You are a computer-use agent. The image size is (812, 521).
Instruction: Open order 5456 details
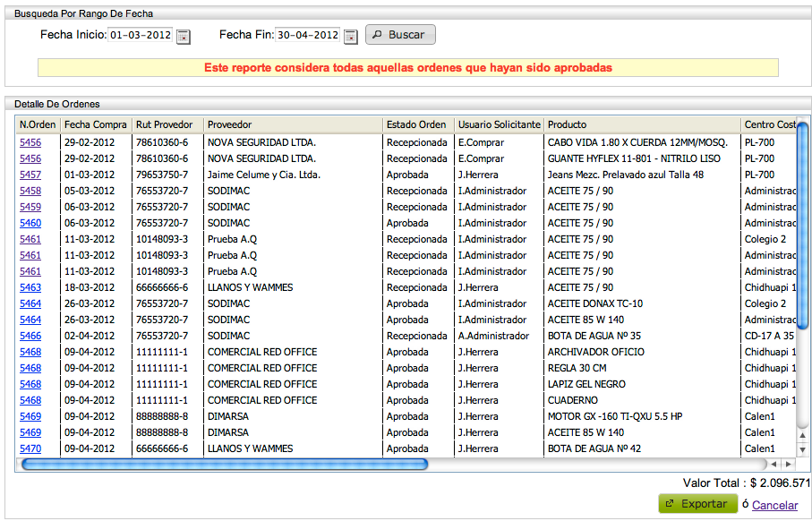tap(30, 142)
